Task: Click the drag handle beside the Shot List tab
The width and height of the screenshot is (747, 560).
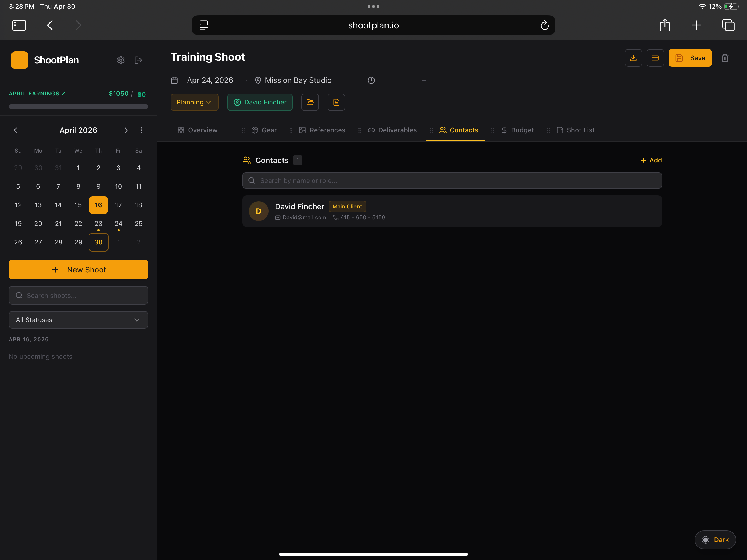Action: 548,130
